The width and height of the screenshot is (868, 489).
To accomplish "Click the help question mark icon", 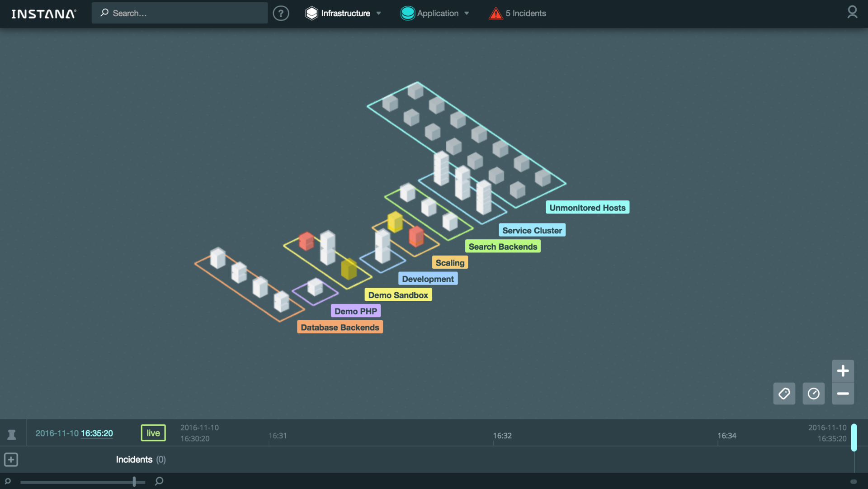I will [x=281, y=13].
